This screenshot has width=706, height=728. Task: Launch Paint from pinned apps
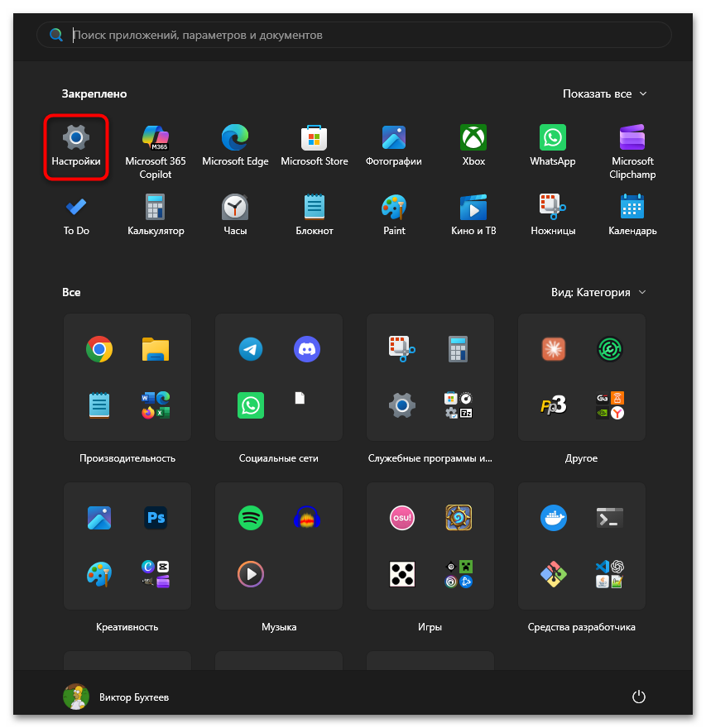(x=394, y=215)
